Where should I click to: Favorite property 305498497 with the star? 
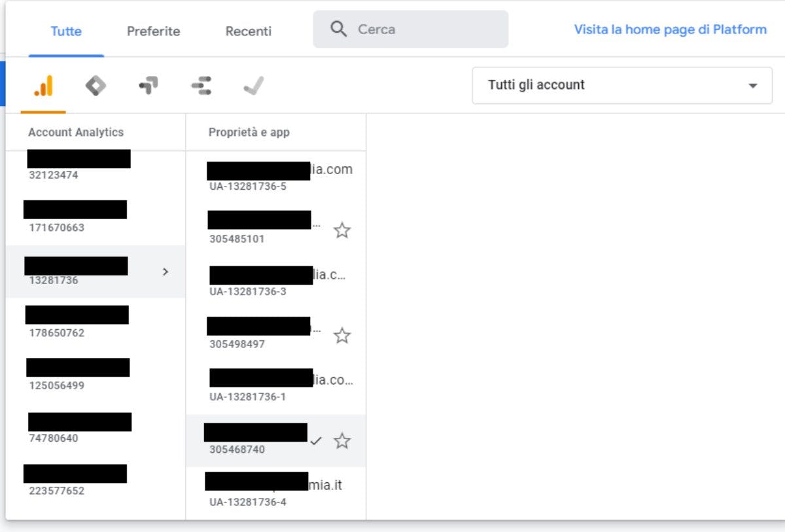pyautogui.click(x=342, y=336)
